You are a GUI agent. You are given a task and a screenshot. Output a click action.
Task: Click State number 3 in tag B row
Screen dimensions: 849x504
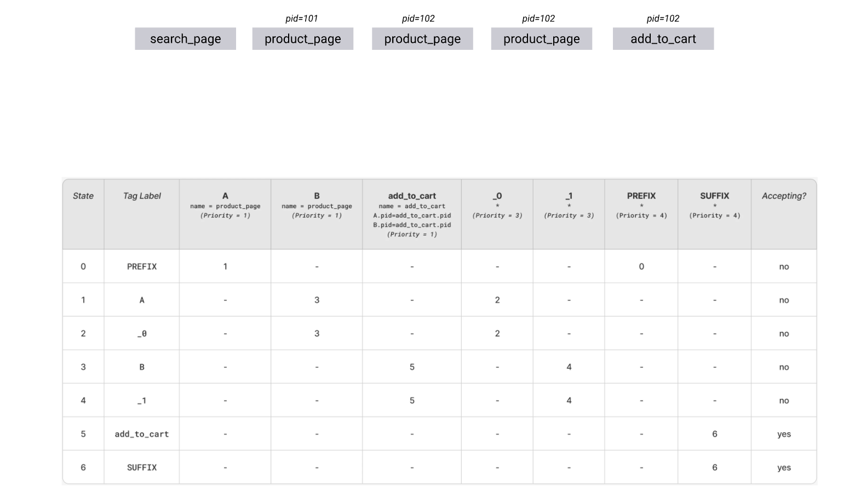click(83, 367)
